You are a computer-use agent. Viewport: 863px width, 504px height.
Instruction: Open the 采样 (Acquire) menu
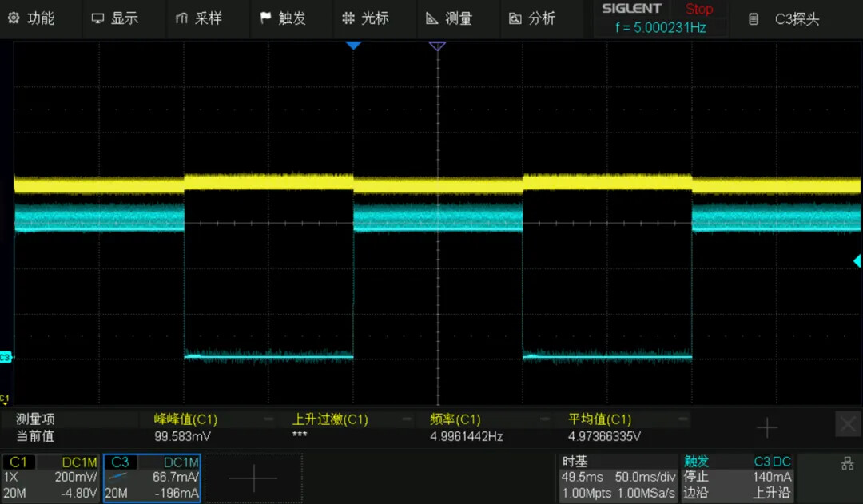pyautogui.click(x=199, y=18)
